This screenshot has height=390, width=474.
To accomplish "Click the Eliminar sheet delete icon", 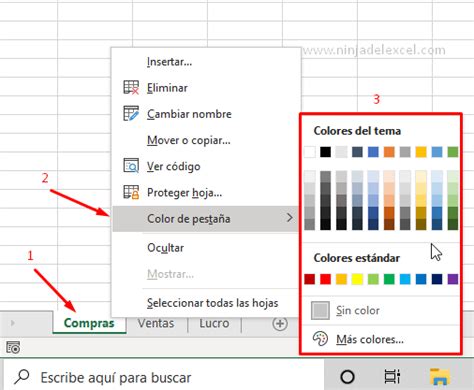I will (x=131, y=87).
